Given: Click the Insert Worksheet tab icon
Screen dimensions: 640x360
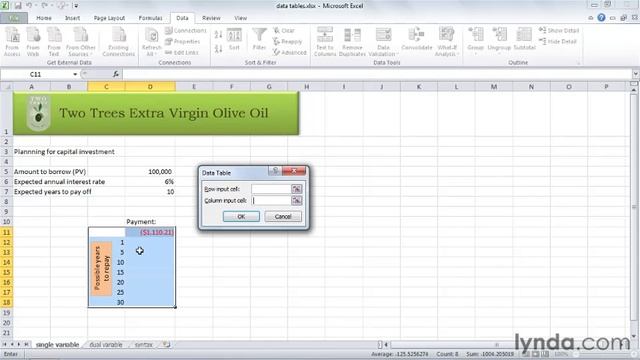Looking at the screenshot, I should [166, 345].
